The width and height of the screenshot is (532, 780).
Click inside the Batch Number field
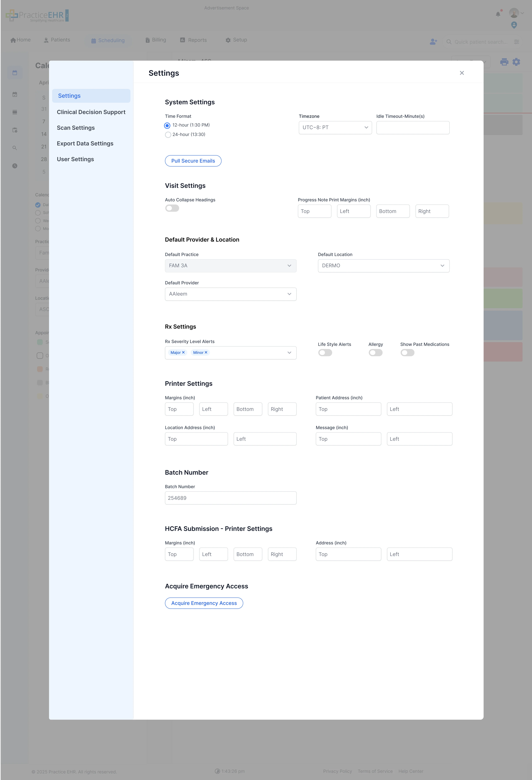(x=230, y=498)
